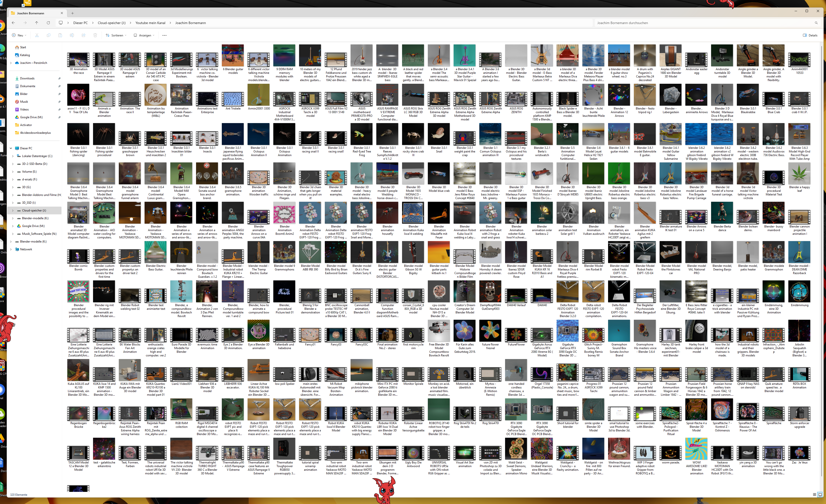Open the Anzeigen view dropdown
Viewport: 826px width, 504px height.
click(144, 35)
